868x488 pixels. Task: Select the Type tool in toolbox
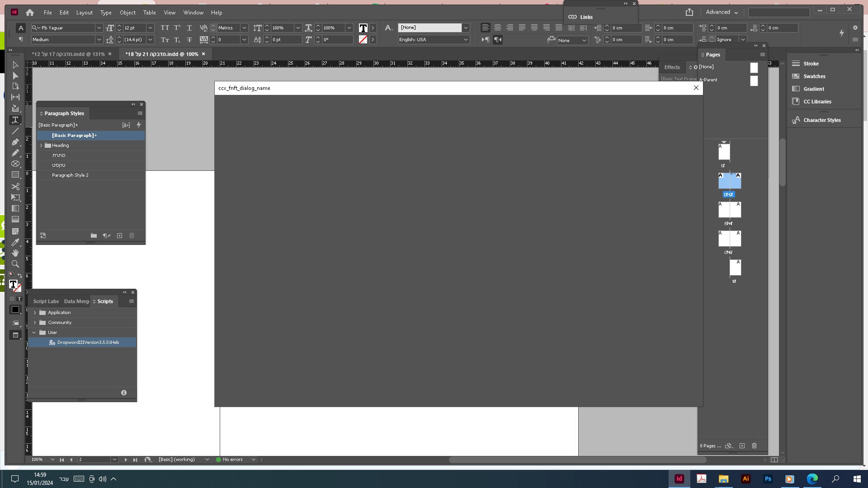(15, 120)
